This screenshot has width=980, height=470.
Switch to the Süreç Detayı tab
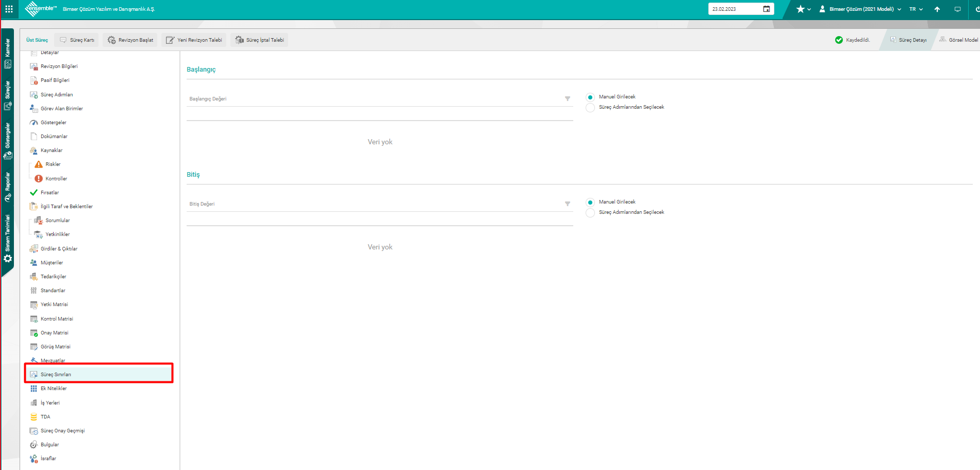[908, 40]
